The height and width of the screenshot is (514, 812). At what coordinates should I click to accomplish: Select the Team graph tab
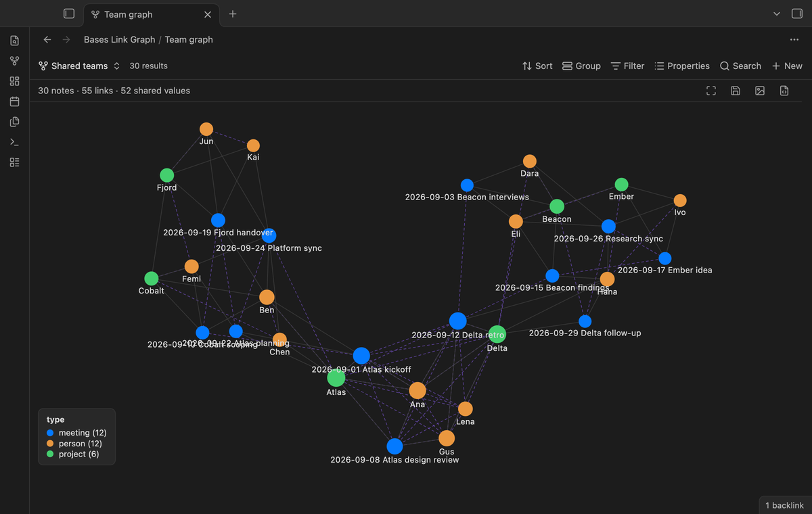(x=150, y=14)
